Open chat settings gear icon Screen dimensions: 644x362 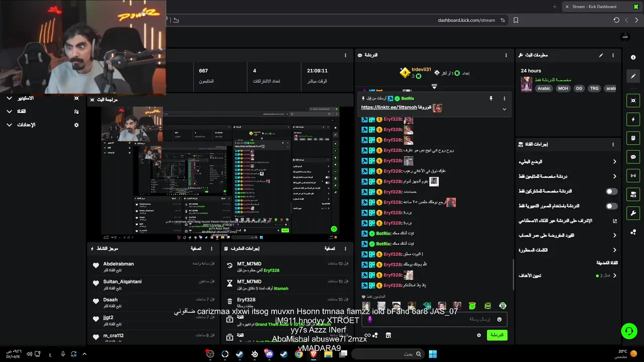tap(478, 335)
